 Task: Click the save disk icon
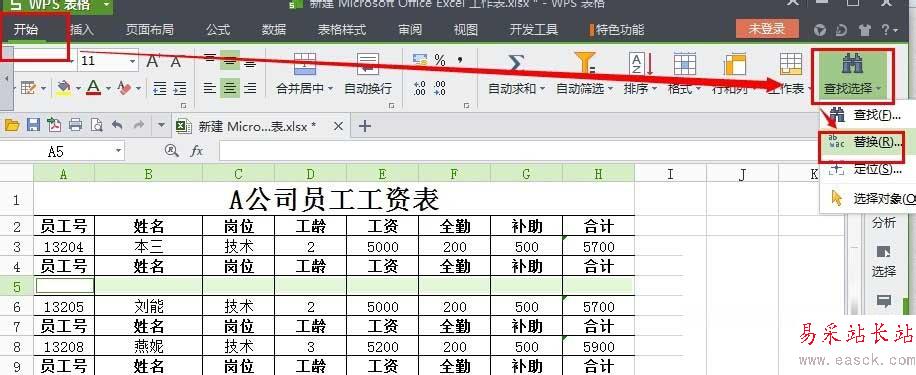click(x=33, y=125)
